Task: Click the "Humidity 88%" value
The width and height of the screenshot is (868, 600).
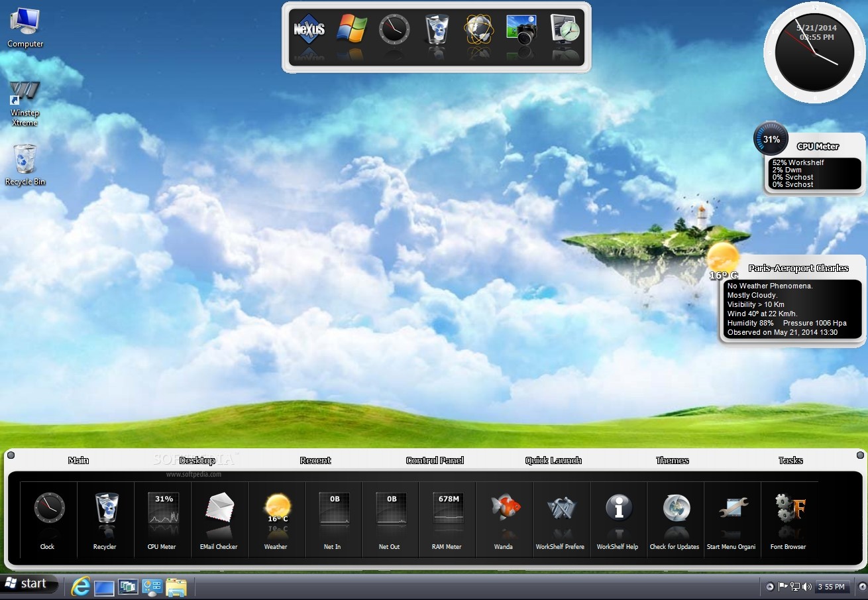Action: tap(751, 323)
